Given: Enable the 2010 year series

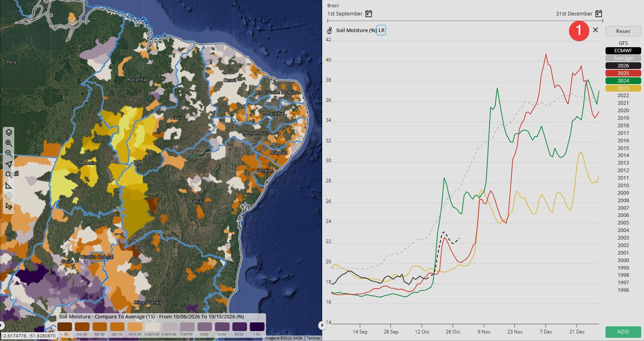Looking at the screenshot, I should (623, 186).
